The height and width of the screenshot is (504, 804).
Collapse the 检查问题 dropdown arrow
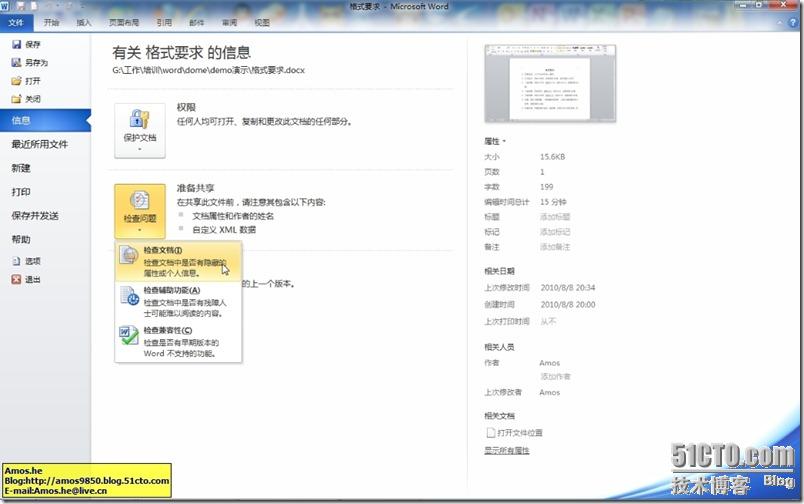click(139, 230)
